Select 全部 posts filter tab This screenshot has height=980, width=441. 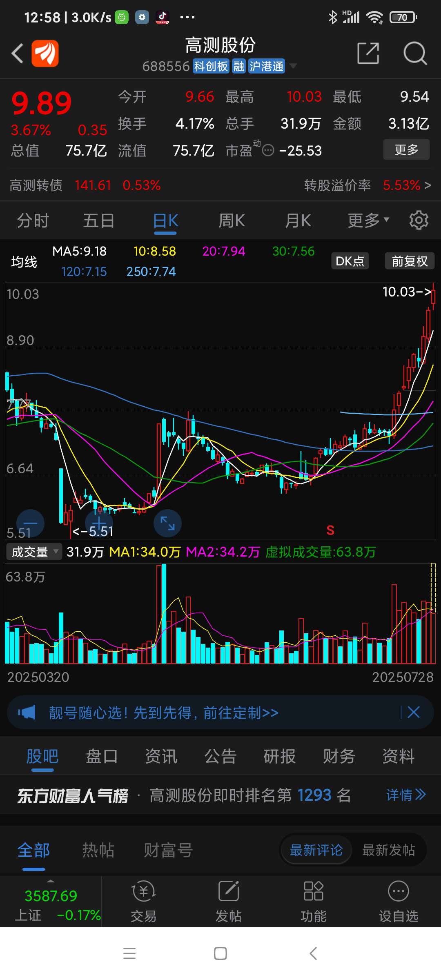point(33,850)
